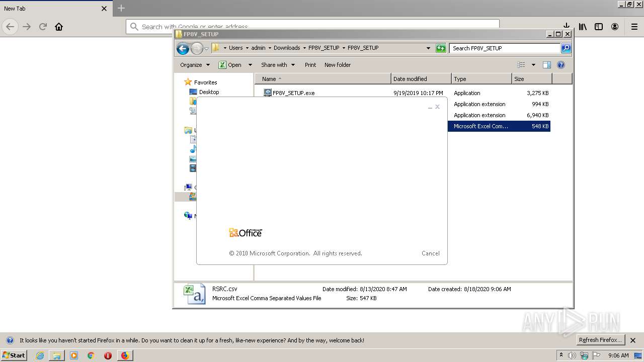Viewport: 644px width, 362px height.
Task: Click the Explorer help question-mark icon
Action: coord(561,65)
